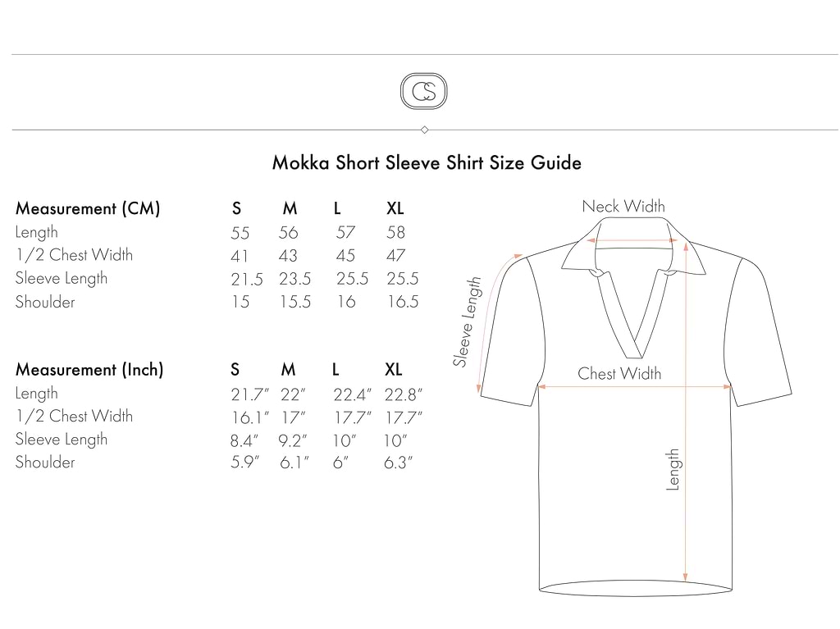Click the Sleeve Length row in CM table
The image size is (840, 629).
click(x=62, y=278)
